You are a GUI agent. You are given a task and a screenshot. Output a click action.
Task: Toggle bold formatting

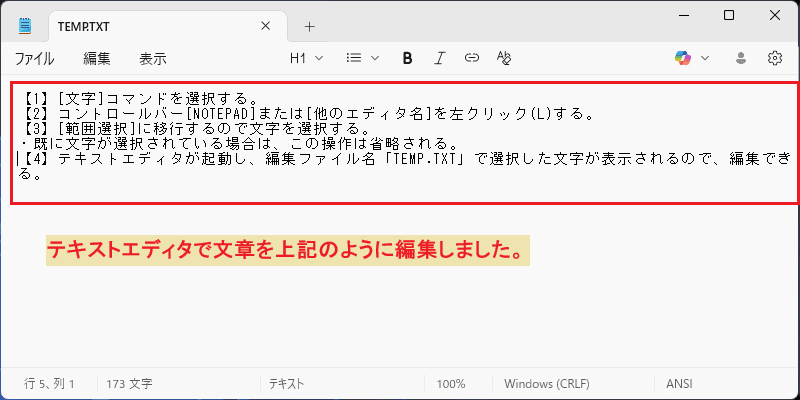[407, 58]
